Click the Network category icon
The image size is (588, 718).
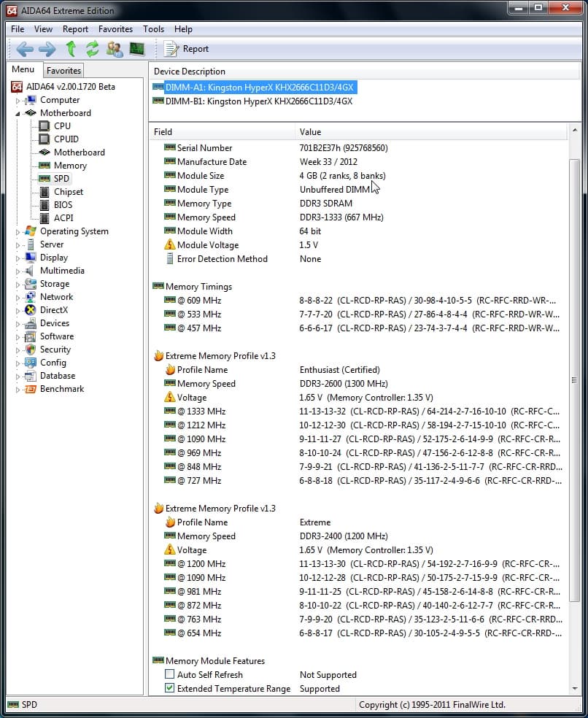pos(31,297)
